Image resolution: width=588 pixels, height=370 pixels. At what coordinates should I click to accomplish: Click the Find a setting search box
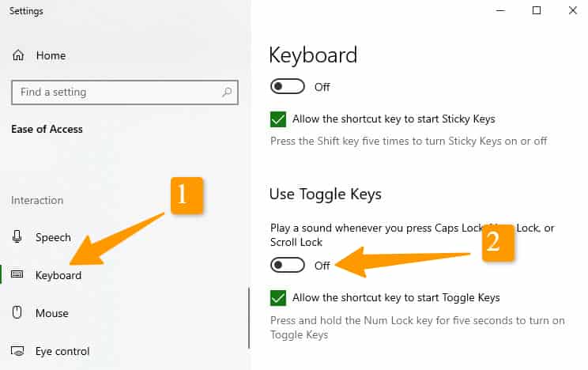[125, 92]
